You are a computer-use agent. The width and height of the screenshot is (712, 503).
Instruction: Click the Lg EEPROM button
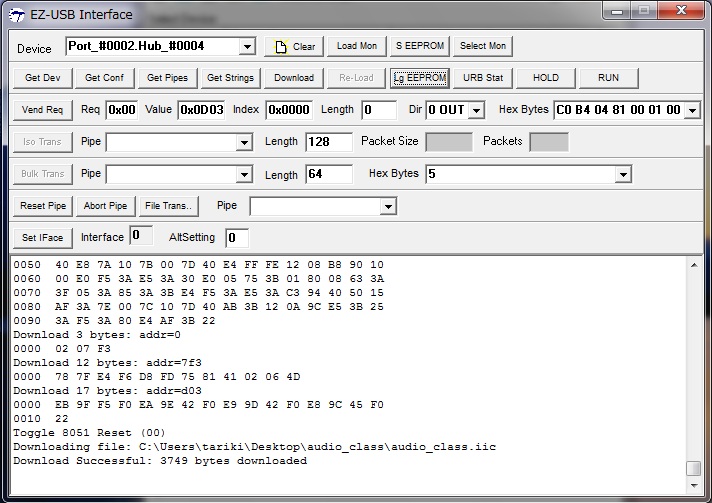[420, 78]
